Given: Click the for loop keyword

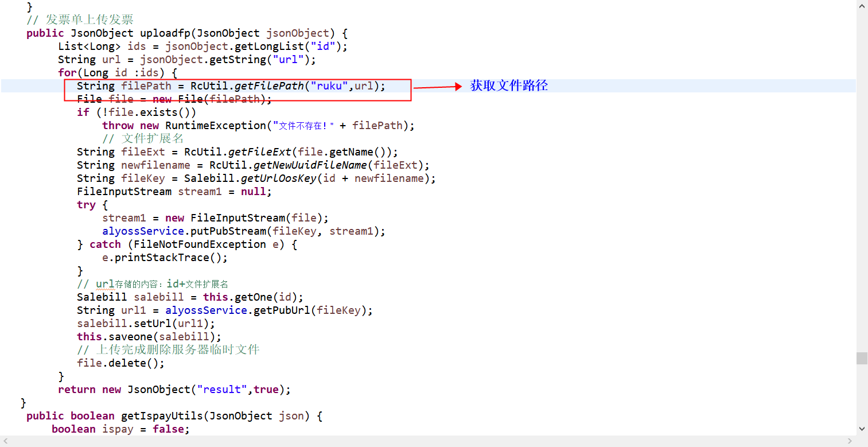Looking at the screenshot, I should (67, 73).
